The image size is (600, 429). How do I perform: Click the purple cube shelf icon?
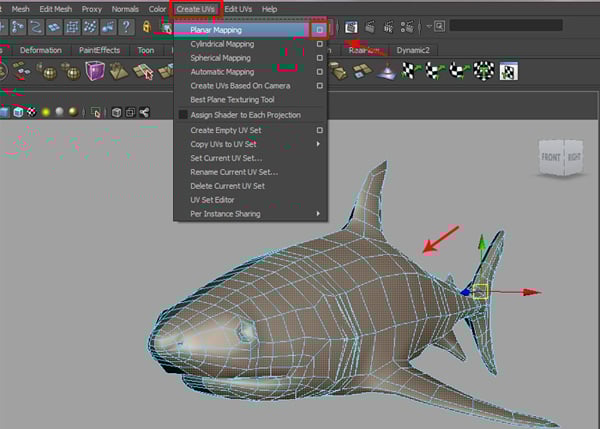pos(95,71)
